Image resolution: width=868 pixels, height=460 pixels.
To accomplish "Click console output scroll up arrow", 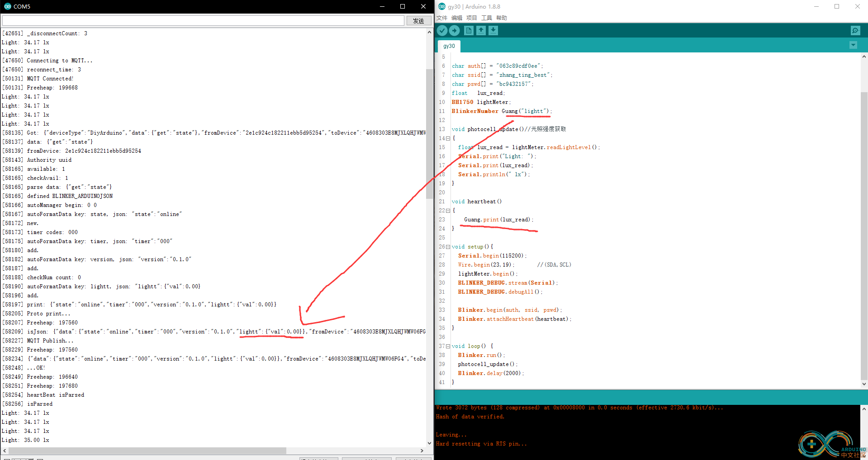I will click(864, 409).
